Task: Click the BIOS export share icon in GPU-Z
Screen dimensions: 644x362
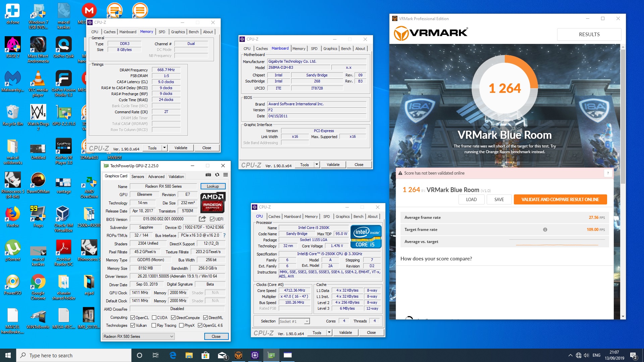Action: click(x=202, y=219)
